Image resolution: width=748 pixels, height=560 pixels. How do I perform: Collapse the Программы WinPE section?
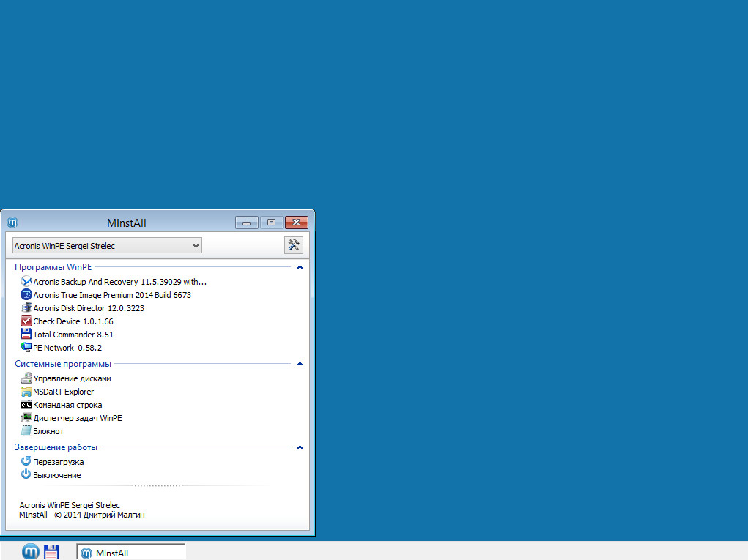(x=300, y=267)
